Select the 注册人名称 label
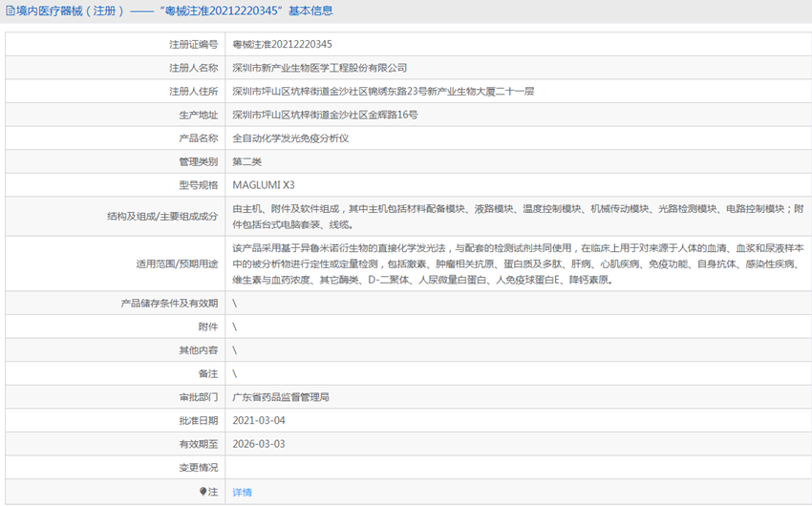This screenshot has height=506, width=812. [194, 68]
